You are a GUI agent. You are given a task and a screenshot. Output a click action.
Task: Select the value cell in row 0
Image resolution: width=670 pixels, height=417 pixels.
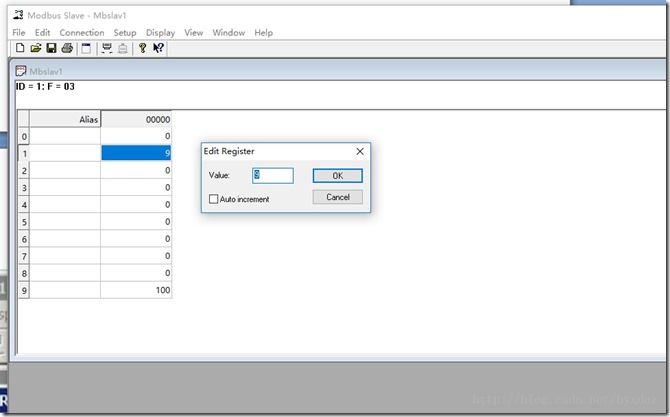[136, 136]
